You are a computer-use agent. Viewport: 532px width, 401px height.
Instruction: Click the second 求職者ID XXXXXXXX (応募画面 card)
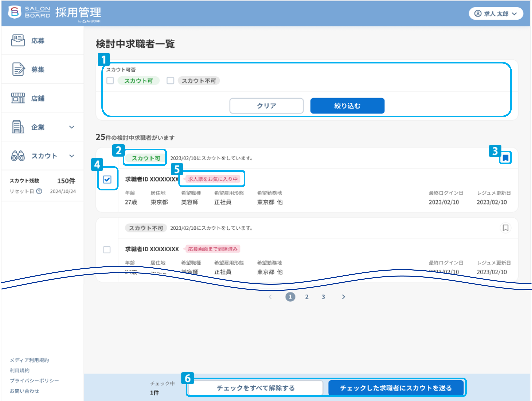click(152, 249)
